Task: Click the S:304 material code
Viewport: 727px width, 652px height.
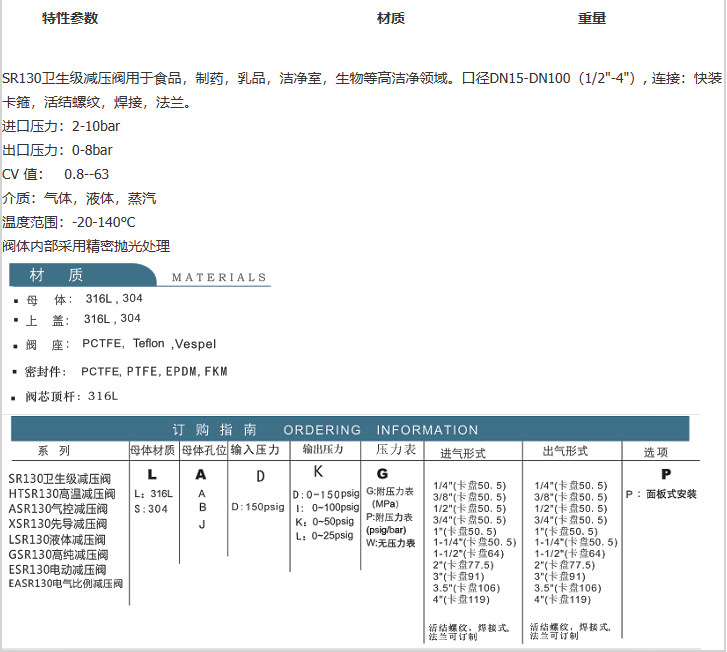Action: point(151,509)
